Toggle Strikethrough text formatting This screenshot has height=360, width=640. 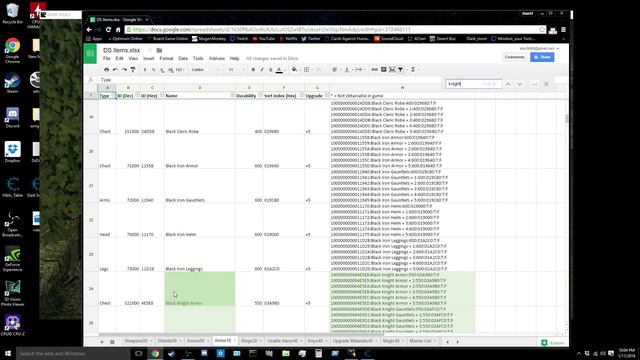tap(270, 70)
